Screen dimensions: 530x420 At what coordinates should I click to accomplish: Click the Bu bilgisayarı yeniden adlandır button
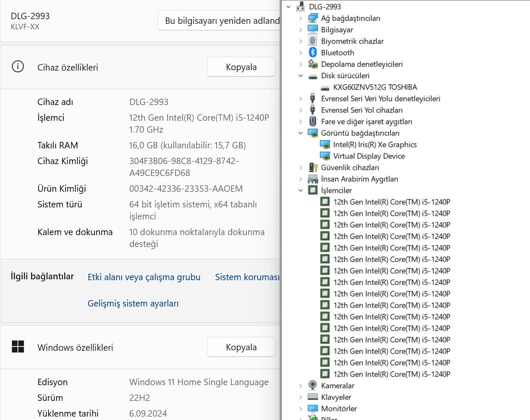219,21
